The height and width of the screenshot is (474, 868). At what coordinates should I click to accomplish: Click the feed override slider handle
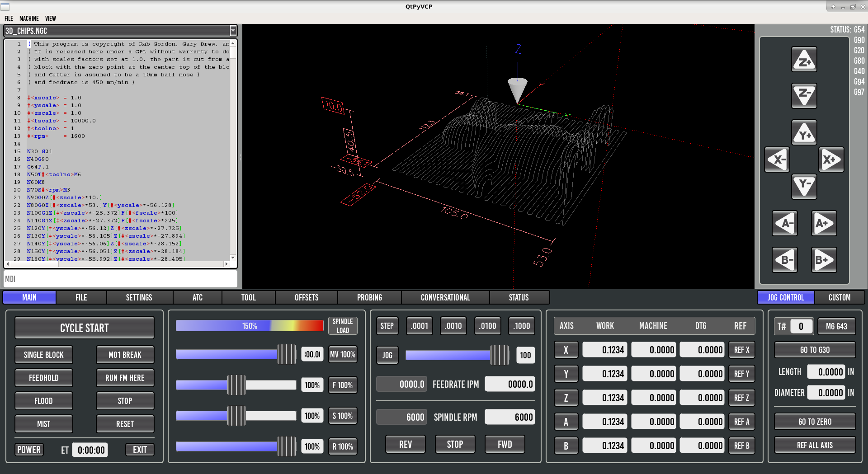coord(236,385)
